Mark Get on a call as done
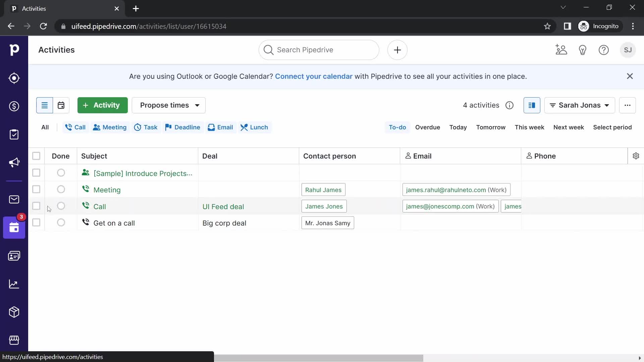 (61, 223)
